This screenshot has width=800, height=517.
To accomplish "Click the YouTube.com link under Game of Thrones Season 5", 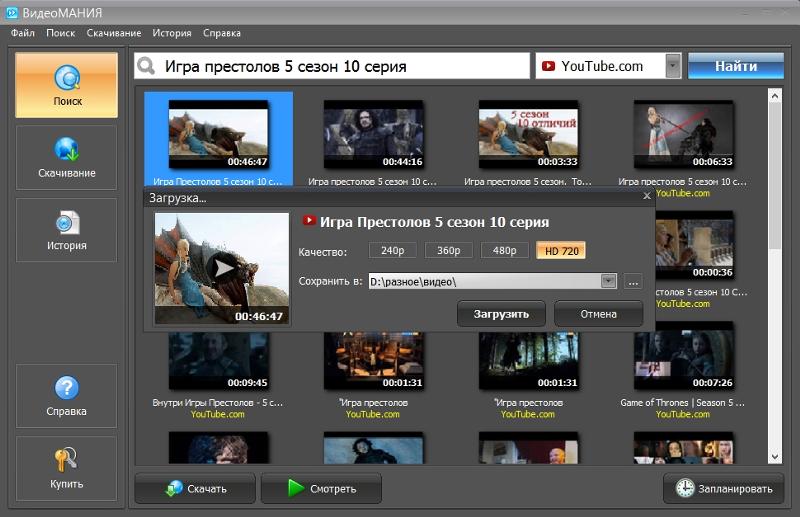I will click(683, 414).
